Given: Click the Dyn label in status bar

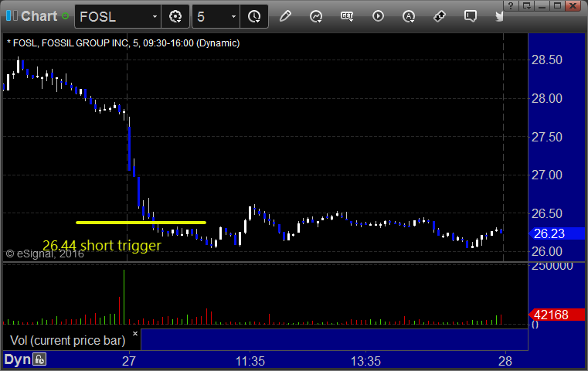Looking at the screenshot, I should pos(17,359).
